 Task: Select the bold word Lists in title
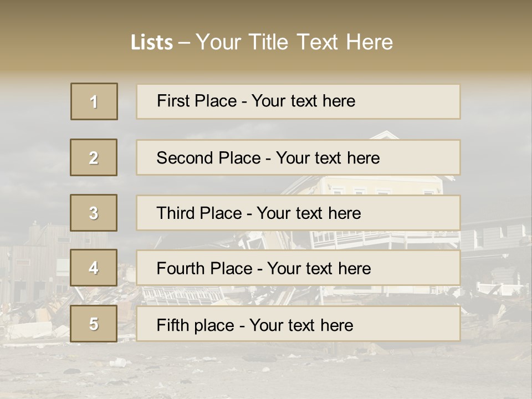[x=152, y=43]
